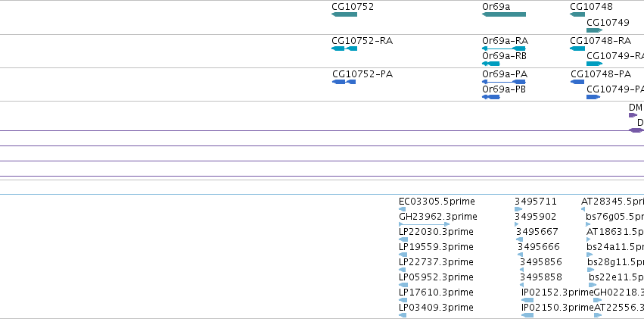Select the CG10749 gene glyph
Image resolution: width=644 pixels, height=319 pixels.
coord(594,30)
